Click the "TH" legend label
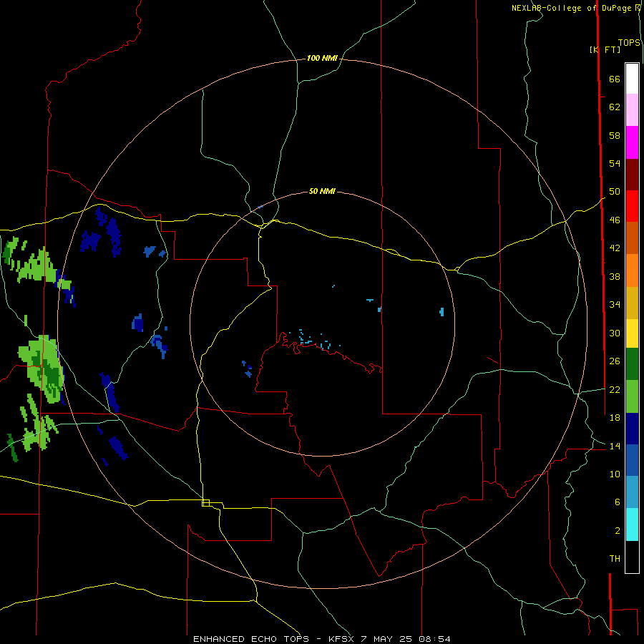The image size is (644, 644). pyautogui.click(x=615, y=558)
